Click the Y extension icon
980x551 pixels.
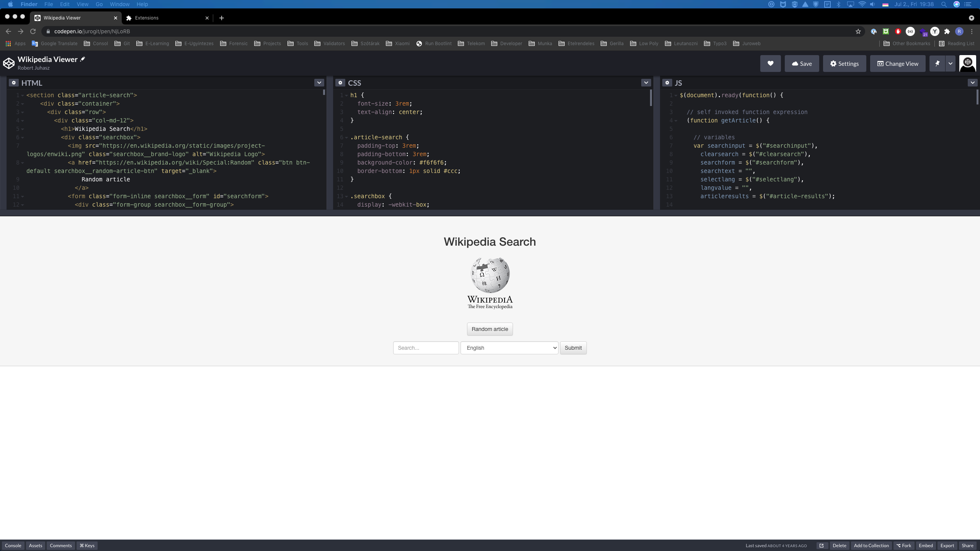pyautogui.click(x=935, y=31)
